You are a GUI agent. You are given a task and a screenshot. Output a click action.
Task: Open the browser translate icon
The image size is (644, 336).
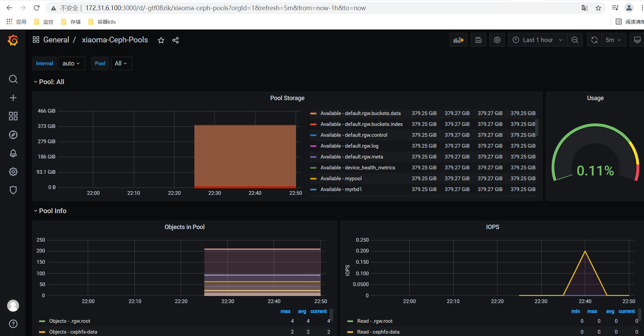coord(584,8)
